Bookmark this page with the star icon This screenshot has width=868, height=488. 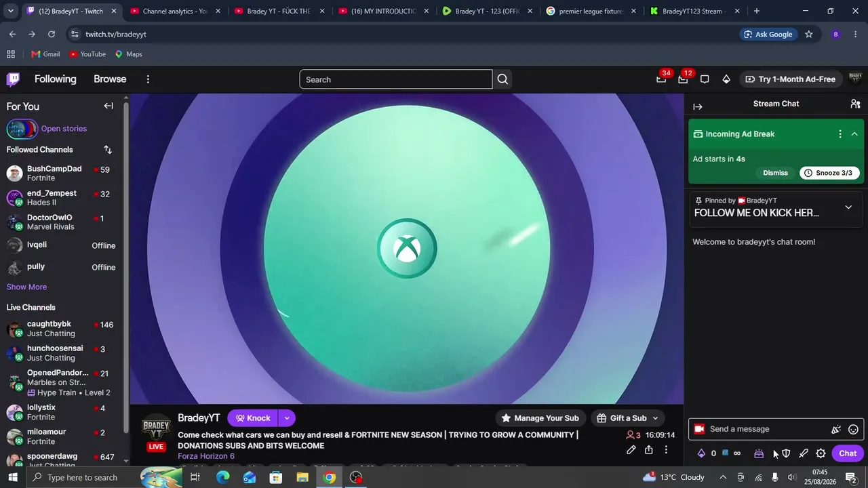pos(808,34)
